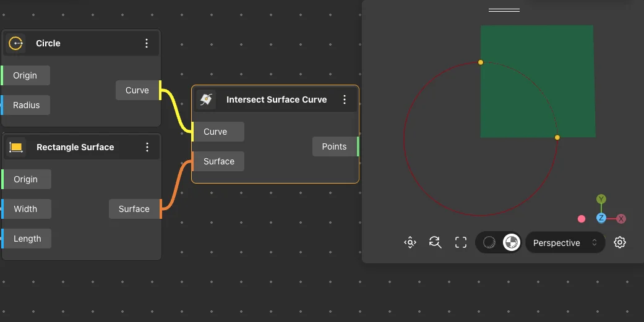The width and height of the screenshot is (644, 322).
Task: Click the Rectangle Surface node icon
Action: click(x=16, y=147)
